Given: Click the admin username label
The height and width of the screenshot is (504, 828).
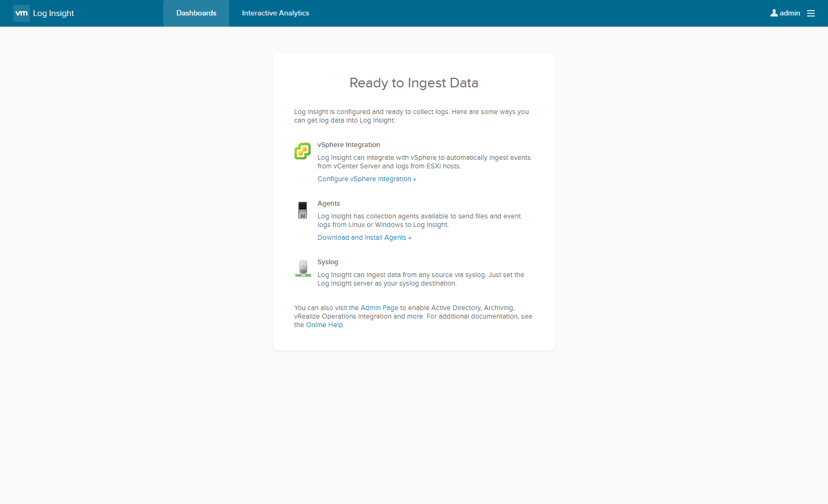Looking at the screenshot, I should (790, 13).
